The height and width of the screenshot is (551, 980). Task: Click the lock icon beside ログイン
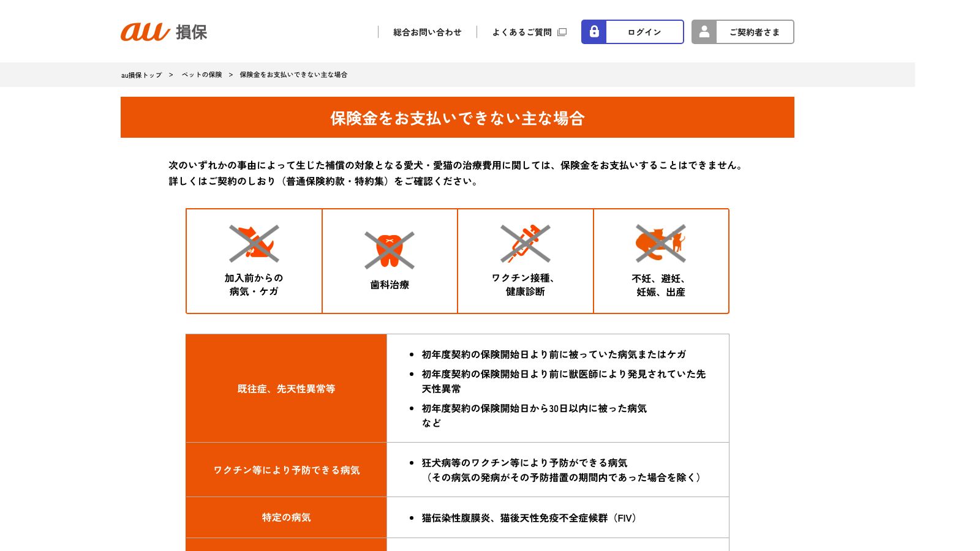coord(594,32)
